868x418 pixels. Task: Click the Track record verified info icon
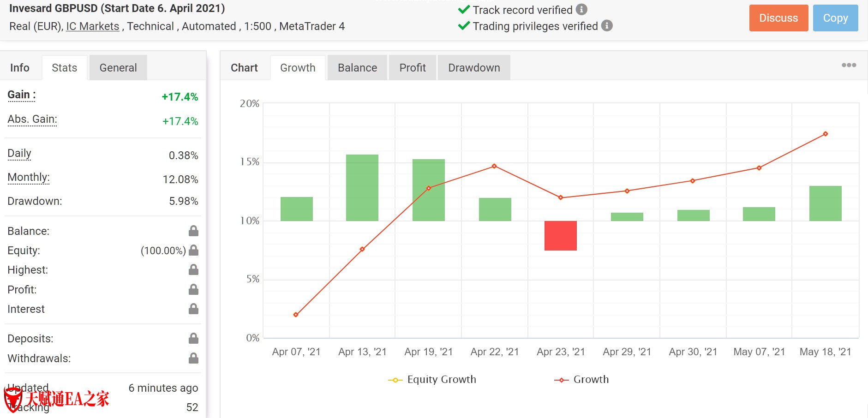point(581,10)
